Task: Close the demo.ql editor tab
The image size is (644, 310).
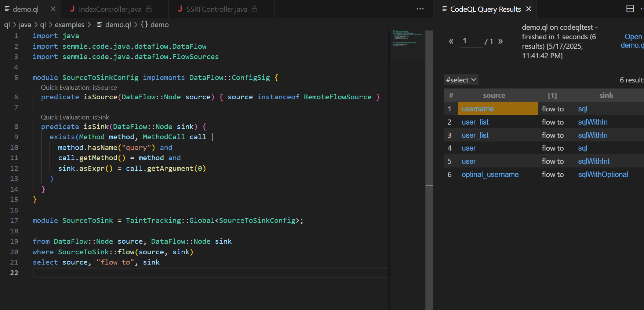Action: pyautogui.click(x=53, y=9)
